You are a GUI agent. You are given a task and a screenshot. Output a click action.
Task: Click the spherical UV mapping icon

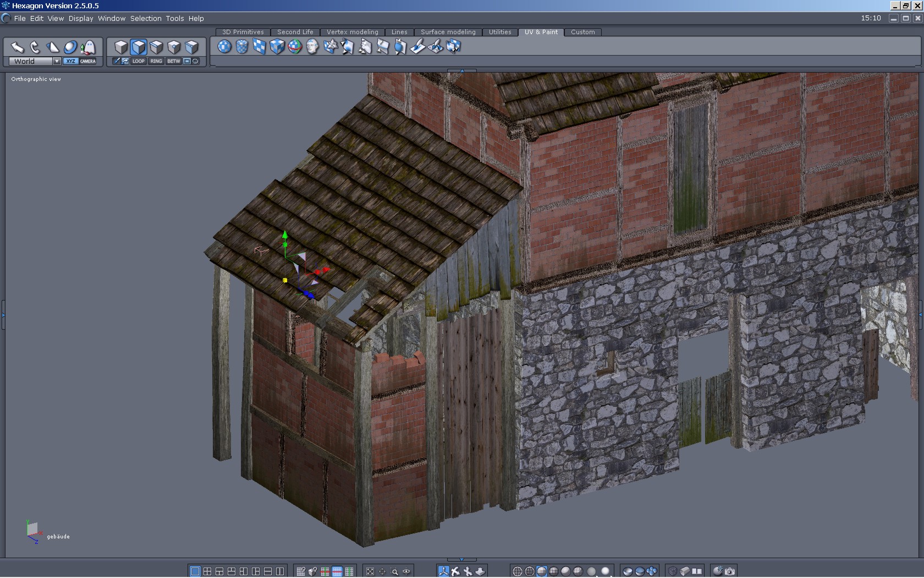click(224, 47)
